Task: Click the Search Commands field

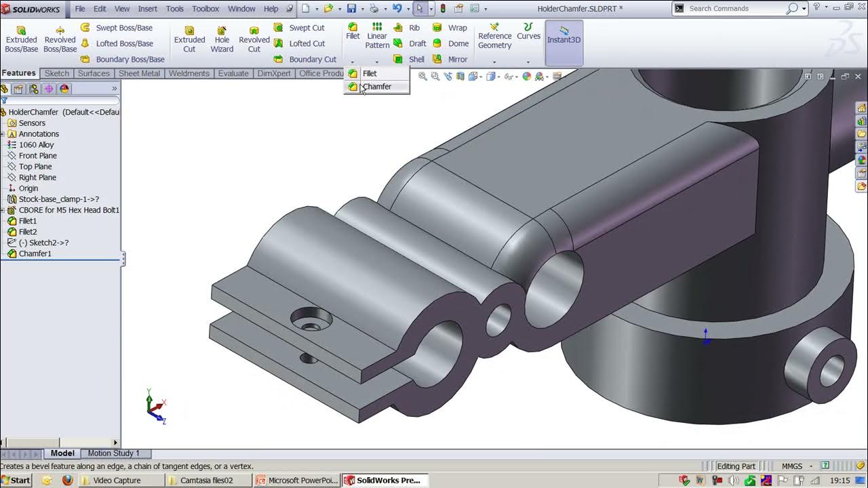Action: [736, 9]
